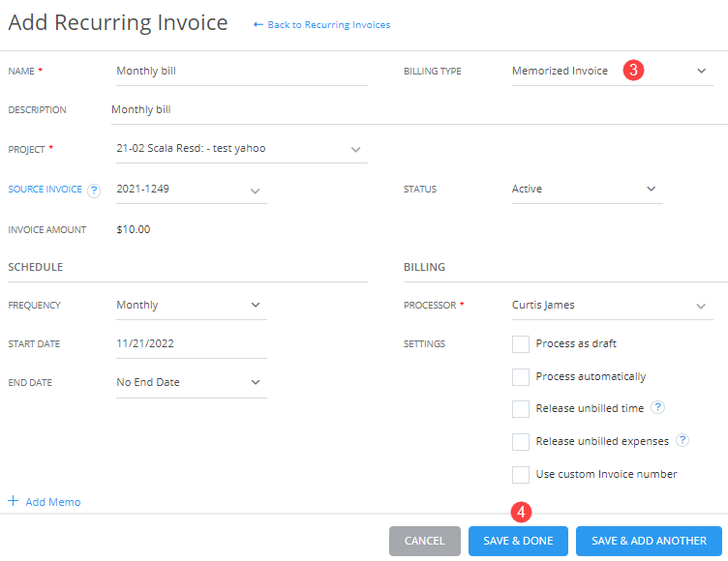728x561 pixels.
Task: Click the Start Date field
Action: pyautogui.click(x=192, y=344)
